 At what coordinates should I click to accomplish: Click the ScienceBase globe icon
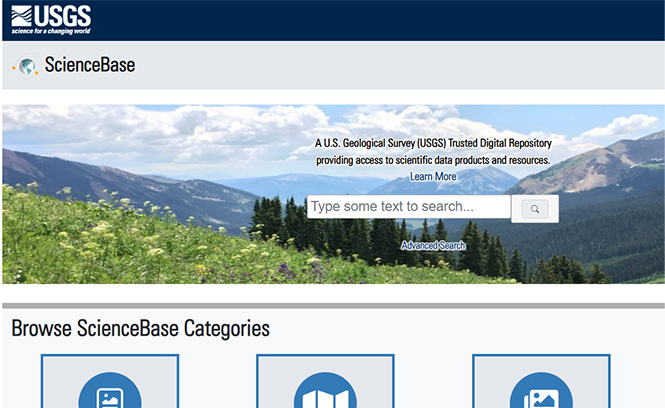[x=26, y=67]
